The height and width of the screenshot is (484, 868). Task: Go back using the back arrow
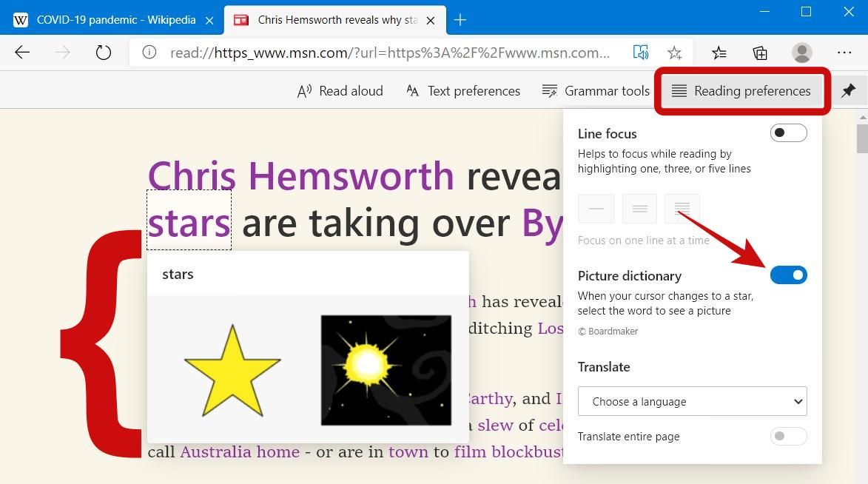(22, 53)
